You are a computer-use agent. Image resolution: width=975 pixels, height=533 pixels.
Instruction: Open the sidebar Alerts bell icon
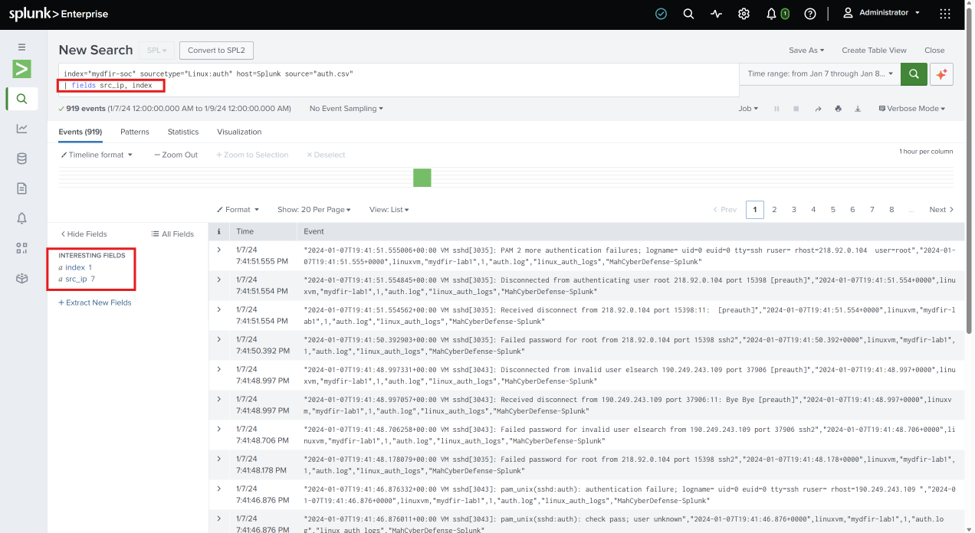pos(22,218)
